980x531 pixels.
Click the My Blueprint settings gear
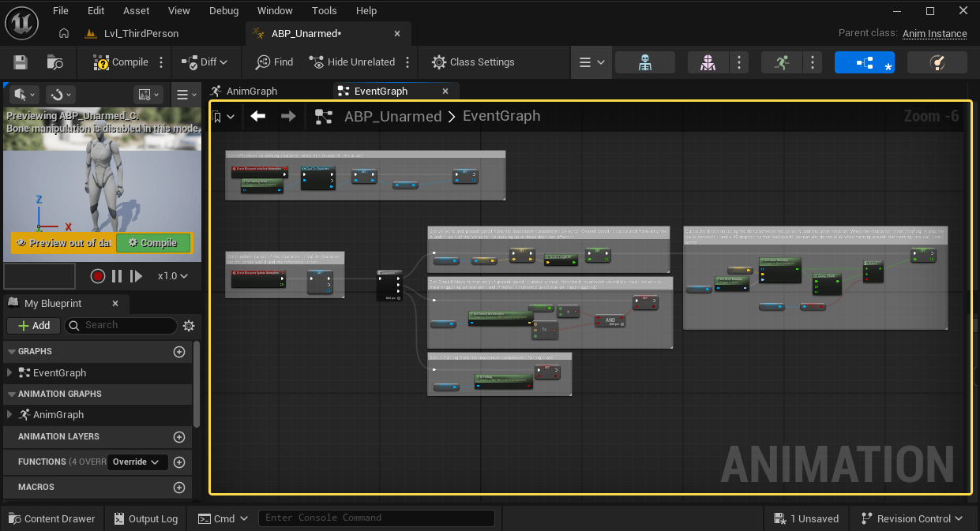(189, 325)
